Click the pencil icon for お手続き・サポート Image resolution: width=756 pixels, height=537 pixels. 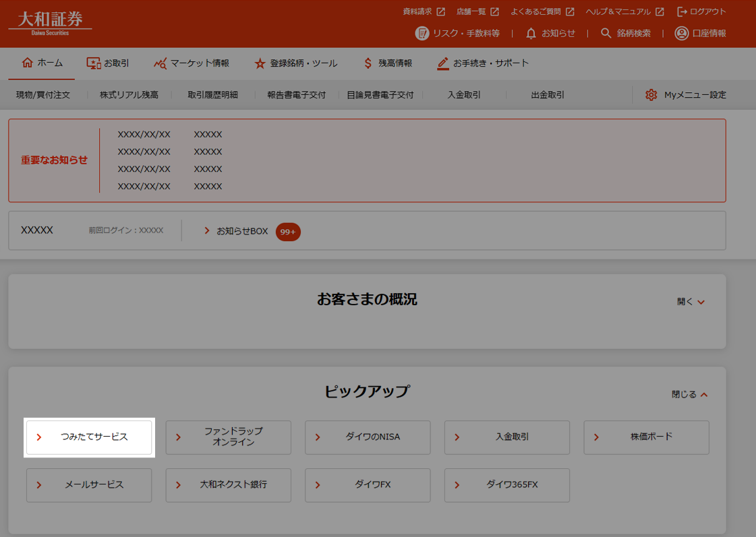pyautogui.click(x=442, y=63)
